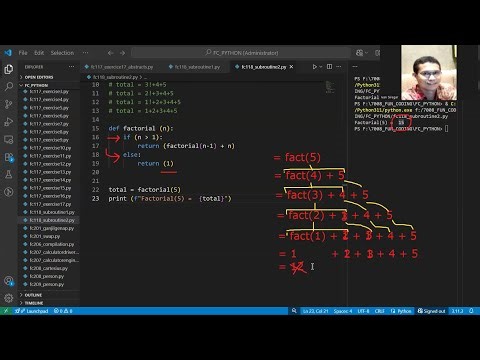Show errors and warnings count
Viewport: 480px width, 360px height.
click(63, 311)
